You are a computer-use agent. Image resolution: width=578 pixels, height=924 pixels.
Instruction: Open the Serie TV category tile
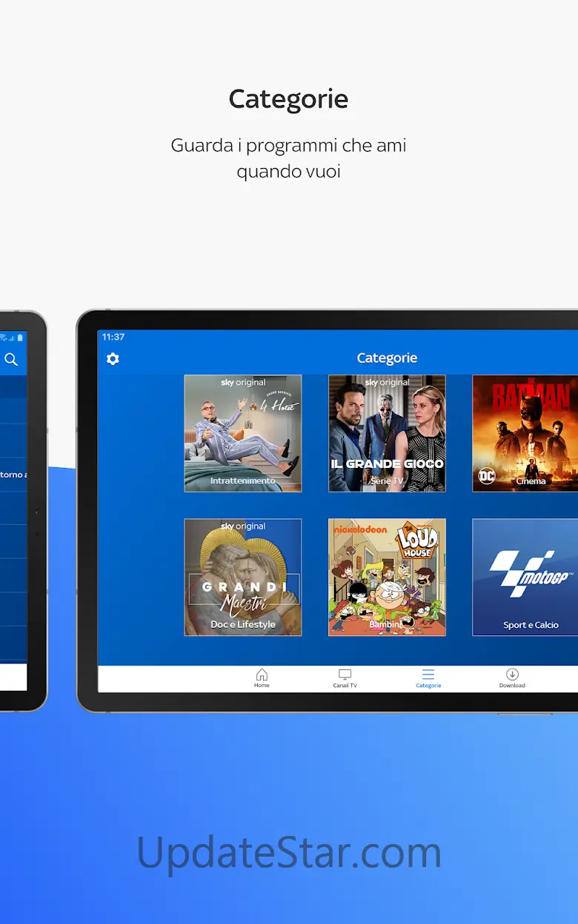(x=388, y=433)
